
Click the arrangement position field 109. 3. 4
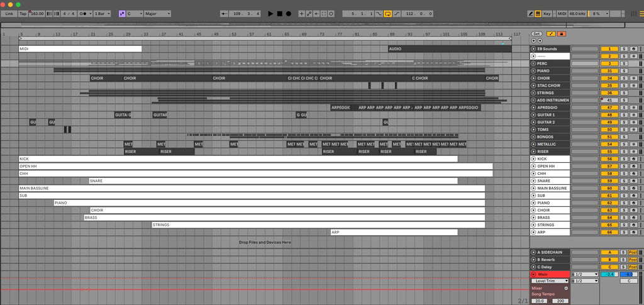(246, 14)
